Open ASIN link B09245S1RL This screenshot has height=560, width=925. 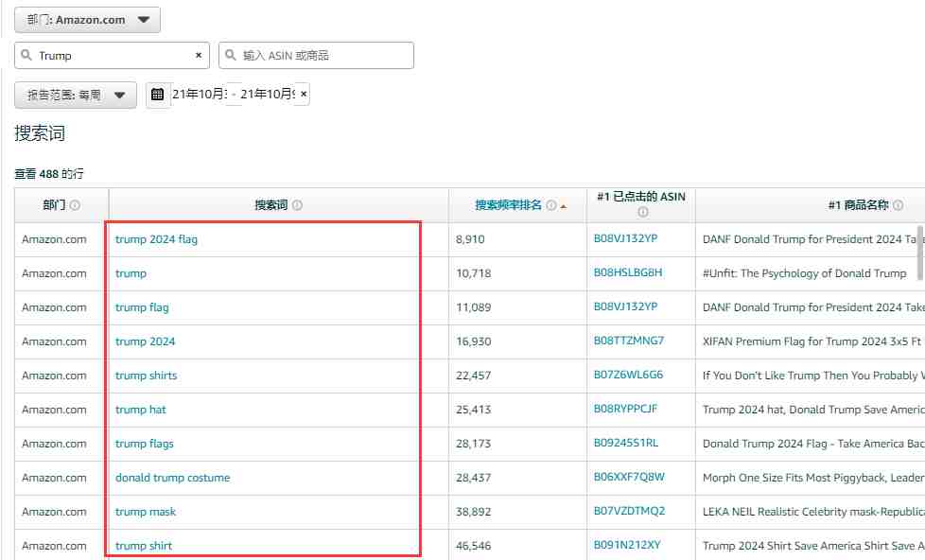point(626,443)
